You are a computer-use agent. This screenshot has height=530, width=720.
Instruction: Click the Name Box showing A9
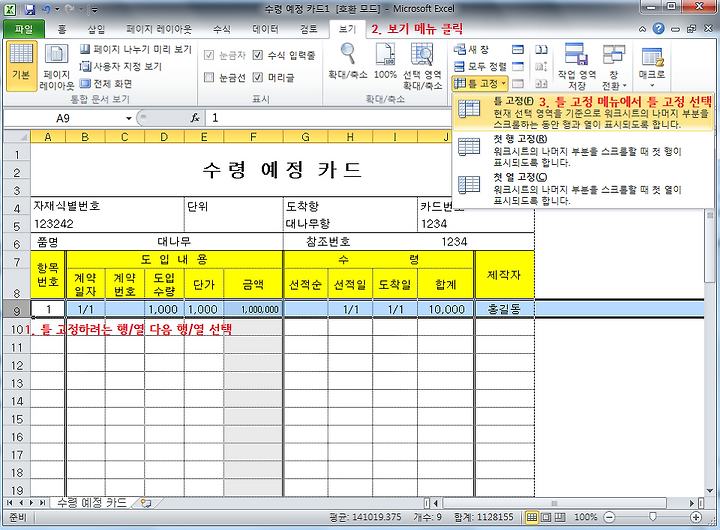click(x=63, y=118)
